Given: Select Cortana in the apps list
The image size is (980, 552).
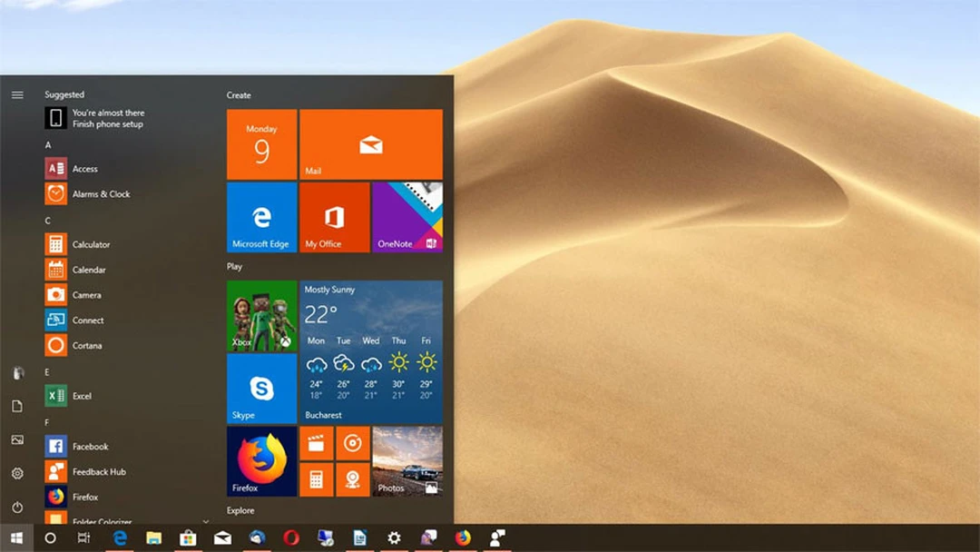Looking at the screenshot, I should click(x=88, y=345).
